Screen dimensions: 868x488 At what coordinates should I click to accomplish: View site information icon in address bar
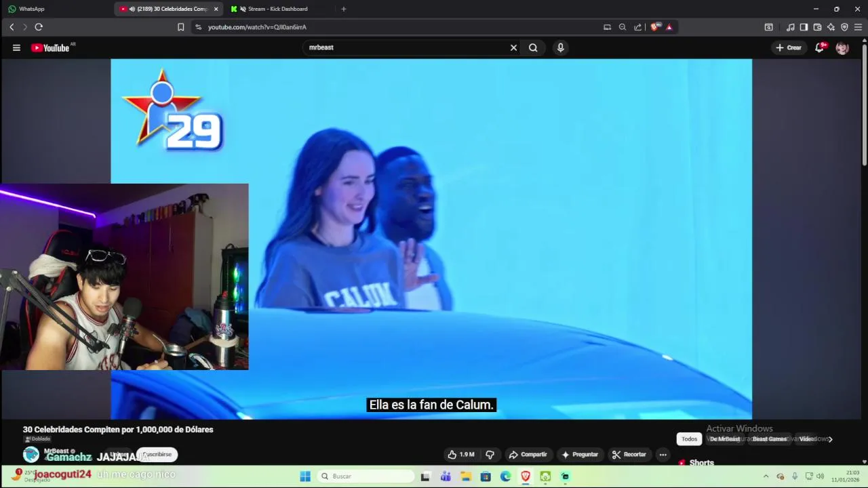pyautogui.click(x=198, y=27)
